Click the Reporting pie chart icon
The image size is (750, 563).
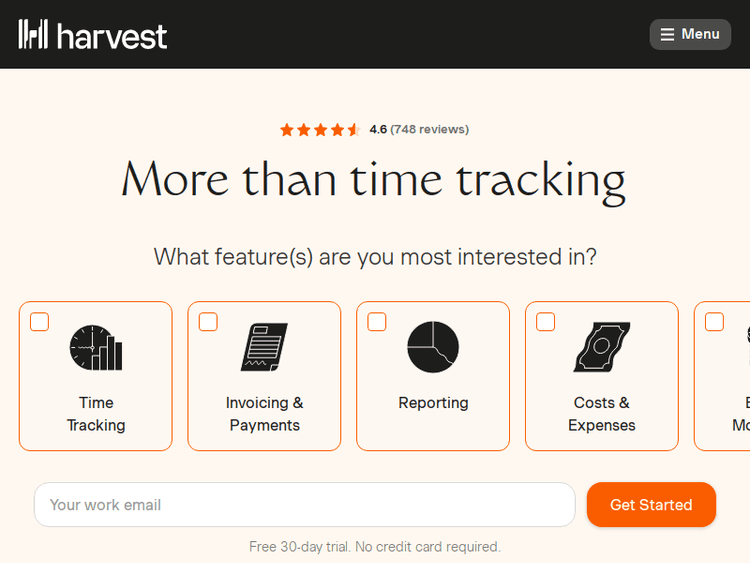433,347
